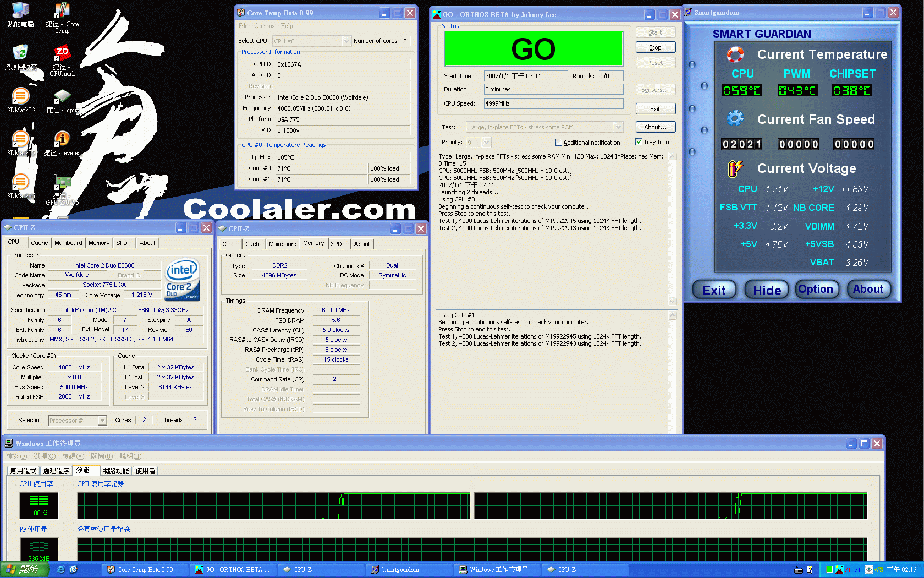Click the Windows 工作管理員 taskbar button
This screenshot has width=924, height=578.
pyautogui.click(x=497, y=570)
